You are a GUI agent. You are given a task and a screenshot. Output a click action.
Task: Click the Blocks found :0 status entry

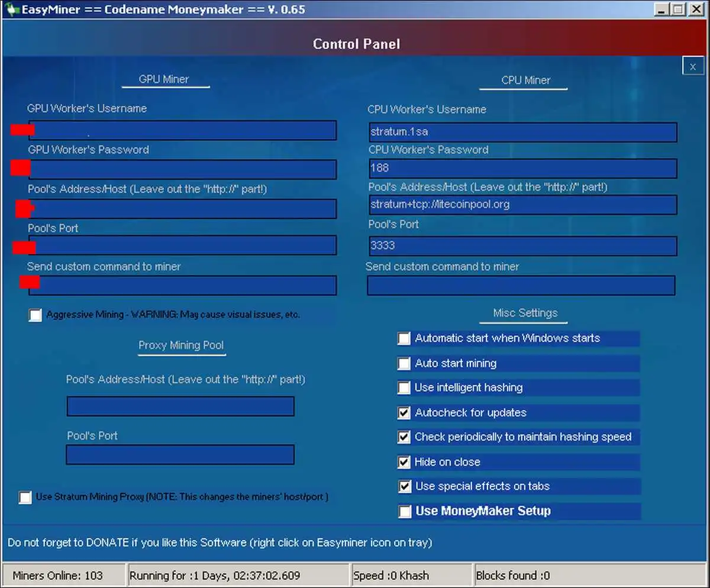pos(590,575)
